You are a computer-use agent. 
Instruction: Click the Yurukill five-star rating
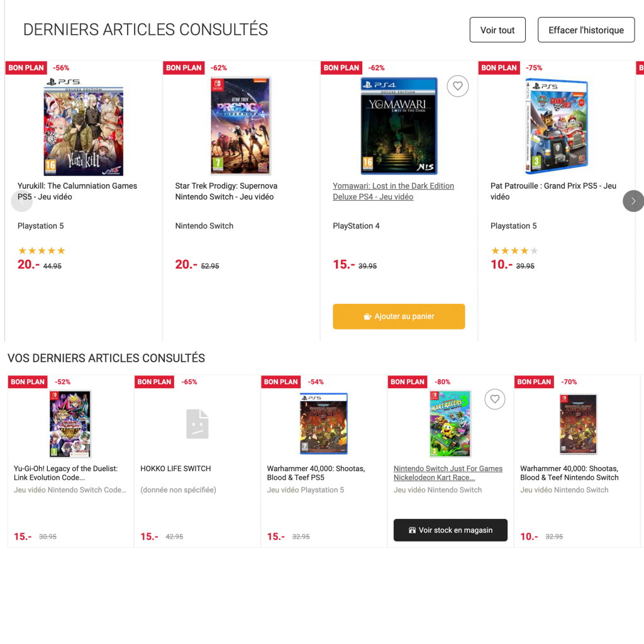(x=42, y=251)
